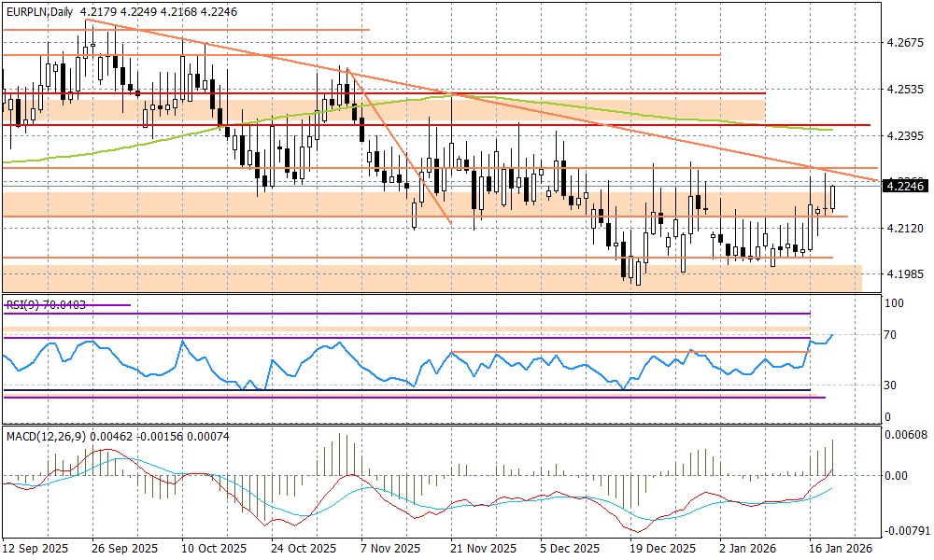Click the 4.2675 price axis label

click(904, 43)
